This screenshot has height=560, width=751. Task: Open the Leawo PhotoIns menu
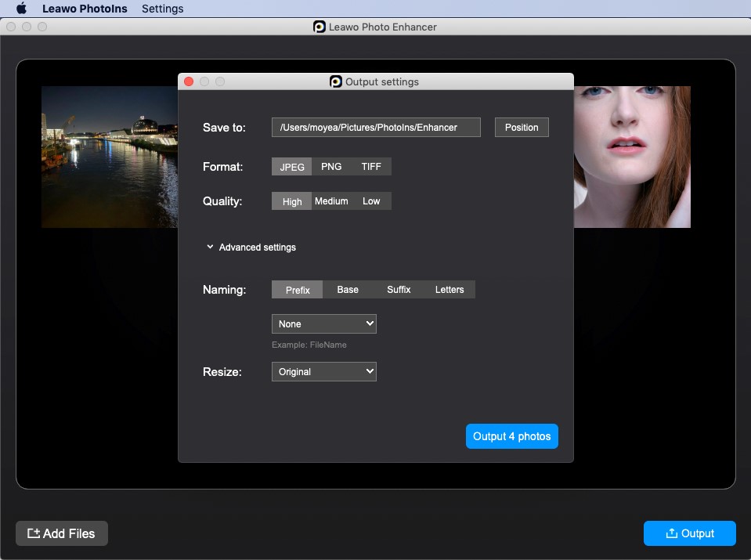coord(85,9)
